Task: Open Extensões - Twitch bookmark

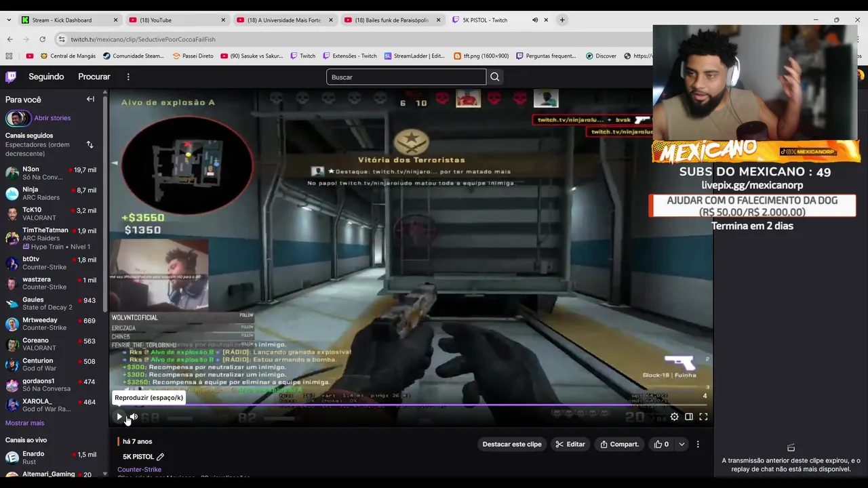Action: 350,56
